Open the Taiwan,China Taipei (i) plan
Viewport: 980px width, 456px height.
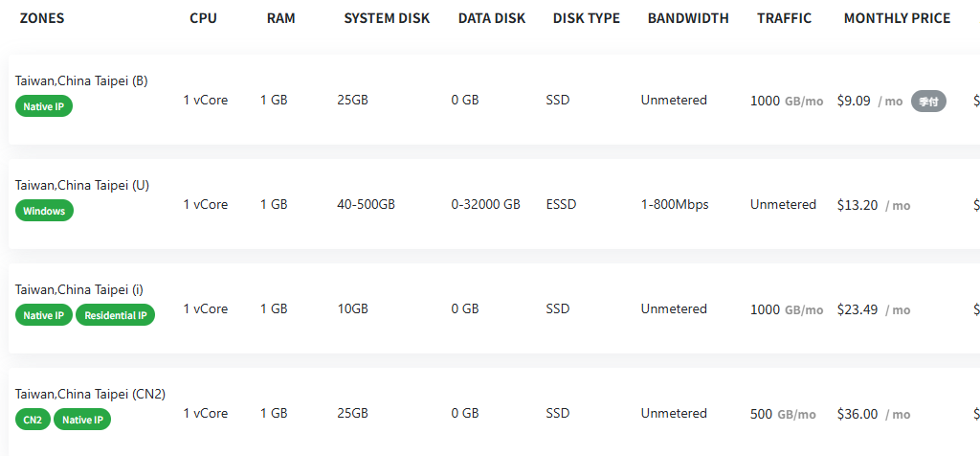[79, 289]
